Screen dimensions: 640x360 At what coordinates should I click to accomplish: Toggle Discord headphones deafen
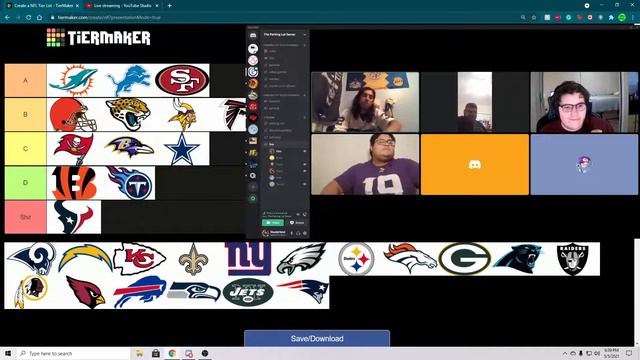click(x=298, y=233)
